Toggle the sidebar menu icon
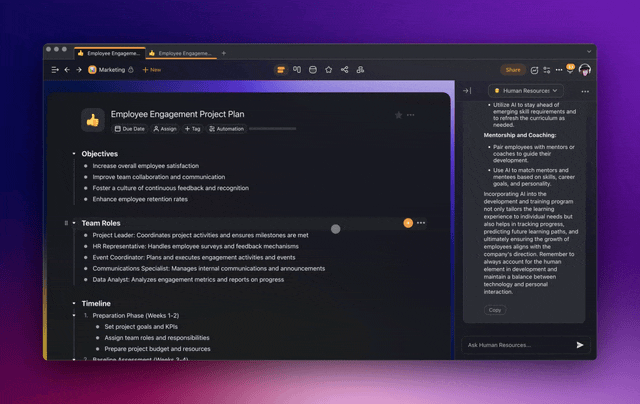Screen dimensions: 640x404 (x=55, y=70)
